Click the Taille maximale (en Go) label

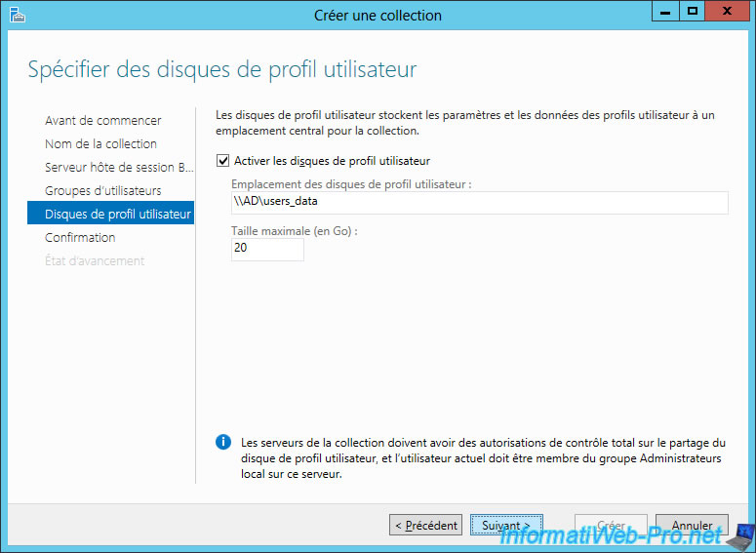tap(295, 231)
